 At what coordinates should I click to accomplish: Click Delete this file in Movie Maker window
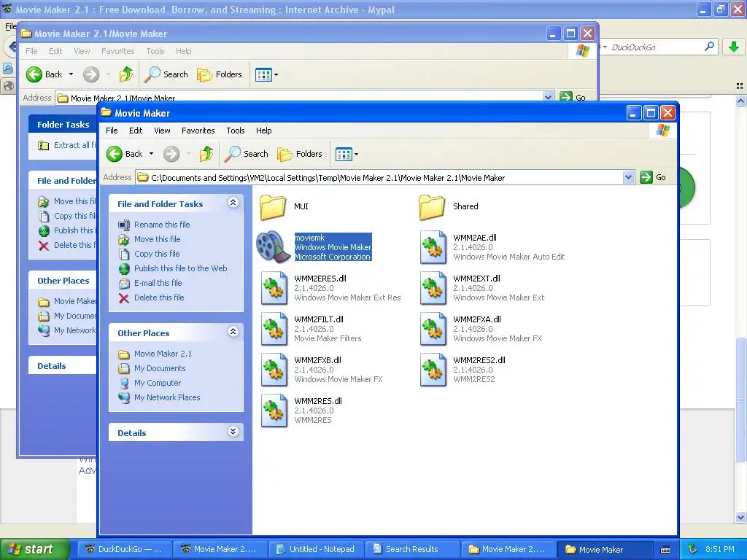[x=159, y=297]
